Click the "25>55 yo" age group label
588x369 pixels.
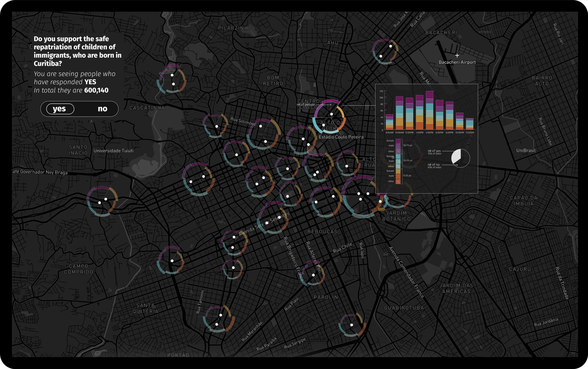coord(408,160)
